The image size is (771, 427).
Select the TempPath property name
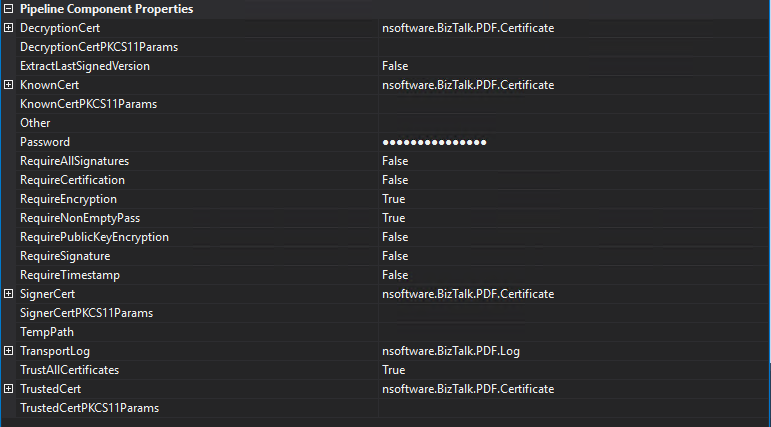(x=47, y=332)
